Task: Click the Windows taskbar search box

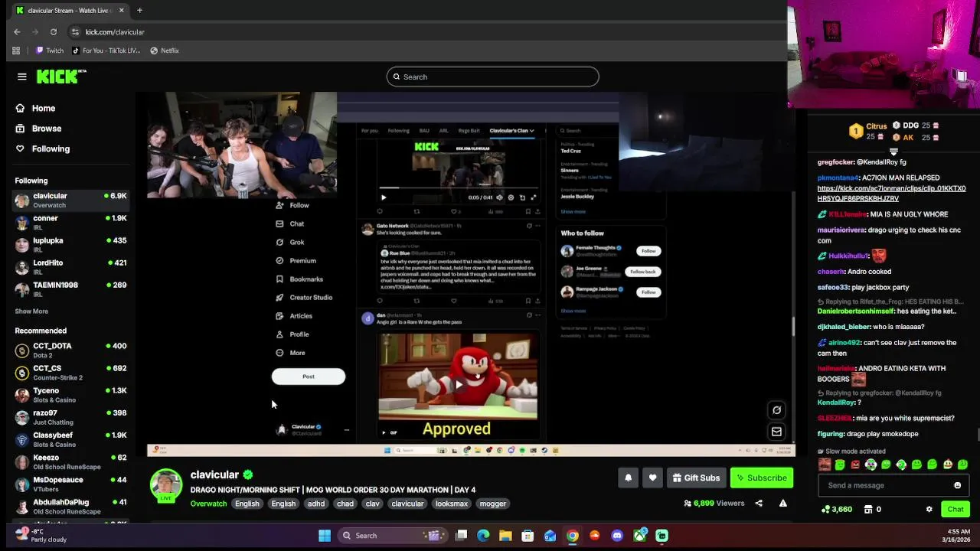Action: click(391, 536)
